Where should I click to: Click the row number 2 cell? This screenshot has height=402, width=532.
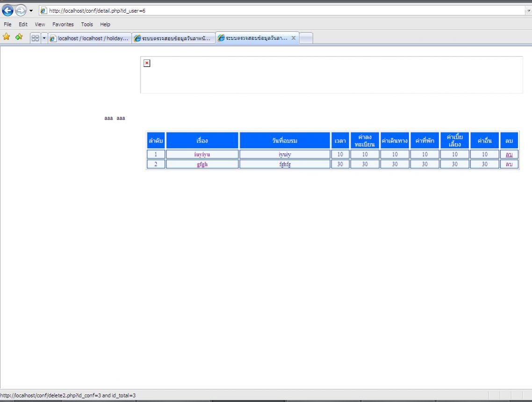pos(156,164)
